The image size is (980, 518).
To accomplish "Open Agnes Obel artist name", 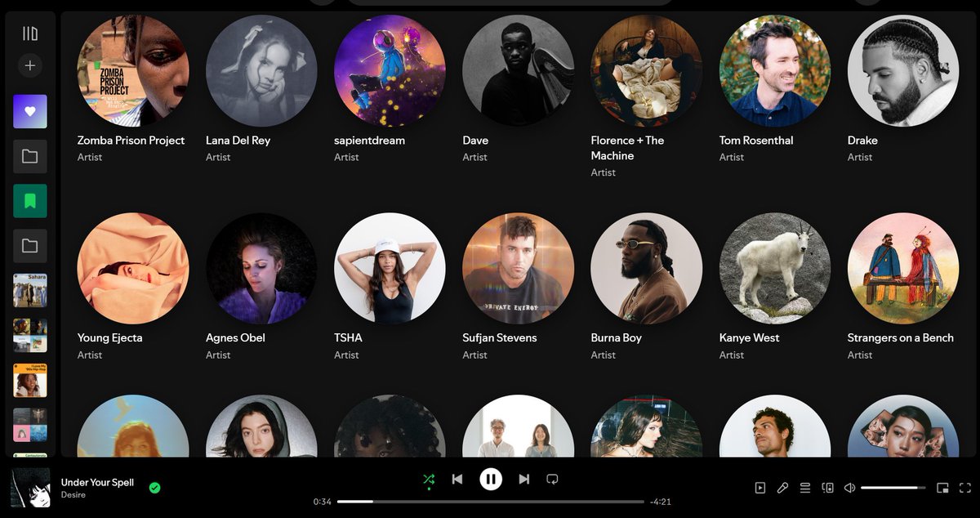I will (235, 338).
